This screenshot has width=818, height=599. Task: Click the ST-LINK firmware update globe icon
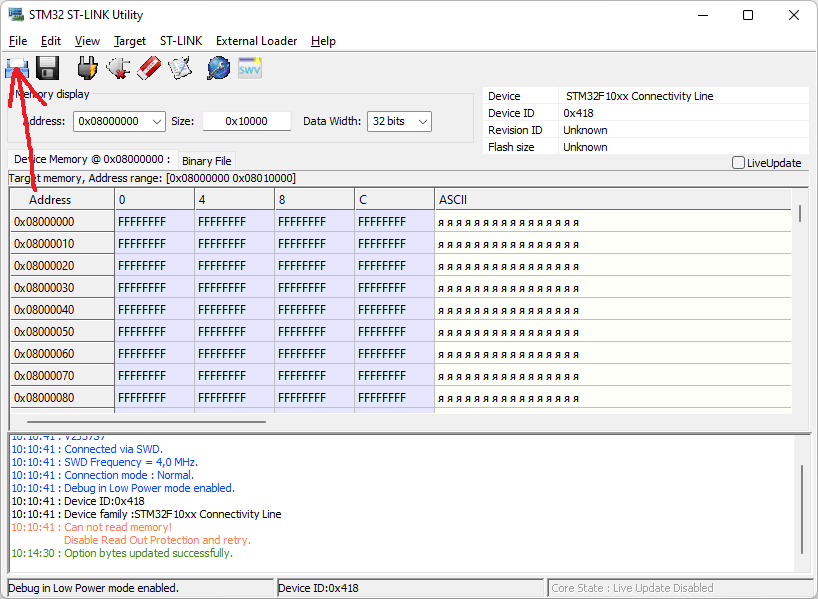pyautogui.click(x=219, y=68)
